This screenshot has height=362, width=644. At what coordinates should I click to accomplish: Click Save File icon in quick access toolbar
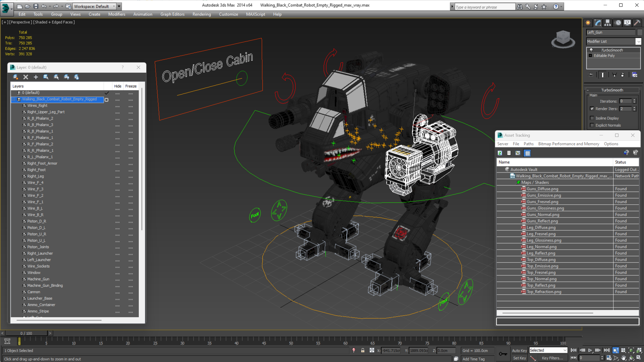click(36, 6)
